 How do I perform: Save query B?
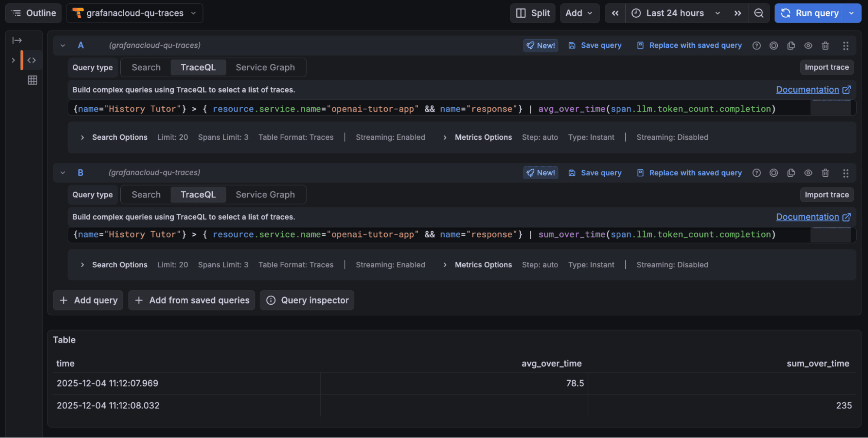point(595,173)
